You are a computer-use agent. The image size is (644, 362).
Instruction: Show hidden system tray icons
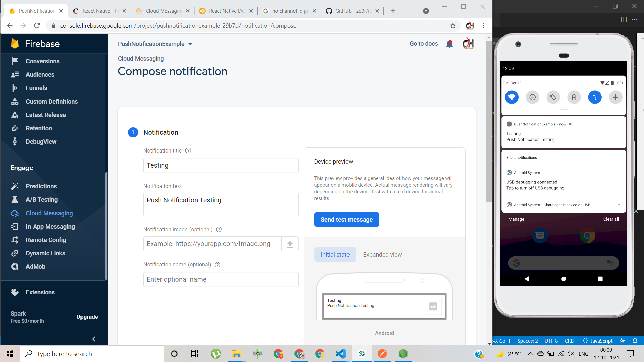pyautogui.click(x=531, y=354)
